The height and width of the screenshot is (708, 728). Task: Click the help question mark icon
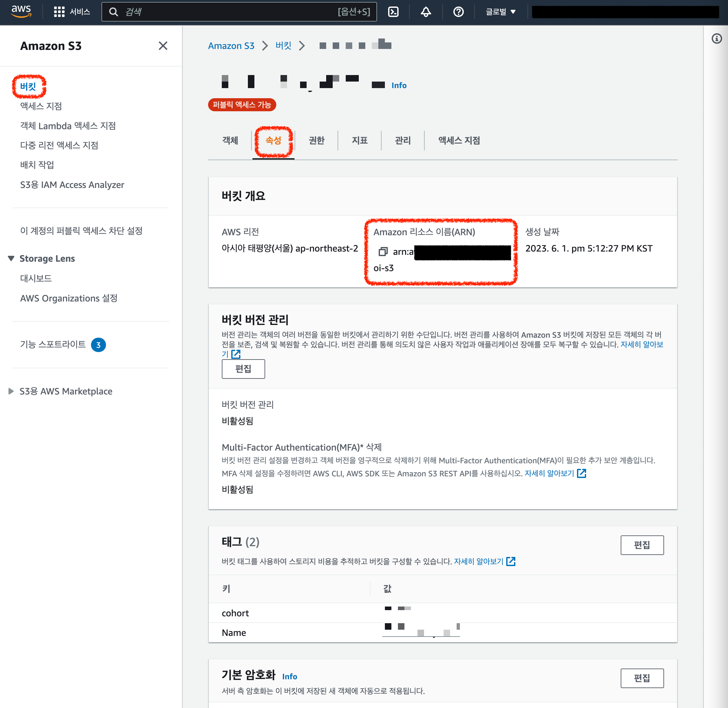(458, 12)
